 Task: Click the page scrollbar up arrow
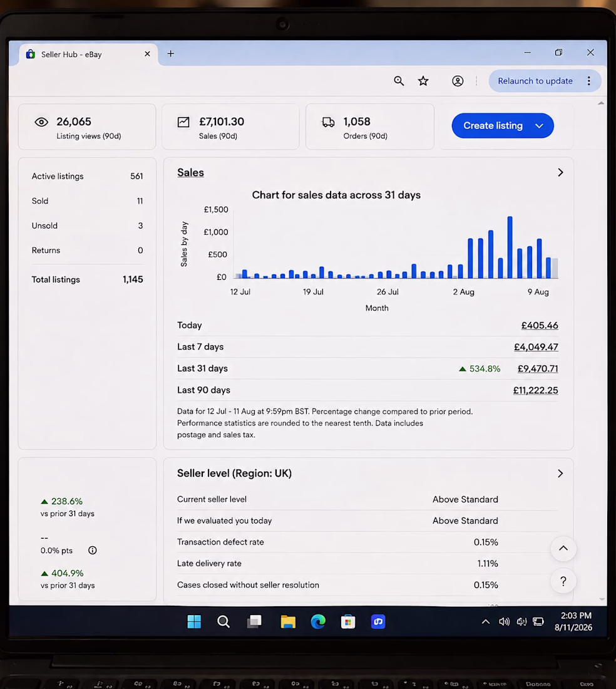click(x=601, y=103)
